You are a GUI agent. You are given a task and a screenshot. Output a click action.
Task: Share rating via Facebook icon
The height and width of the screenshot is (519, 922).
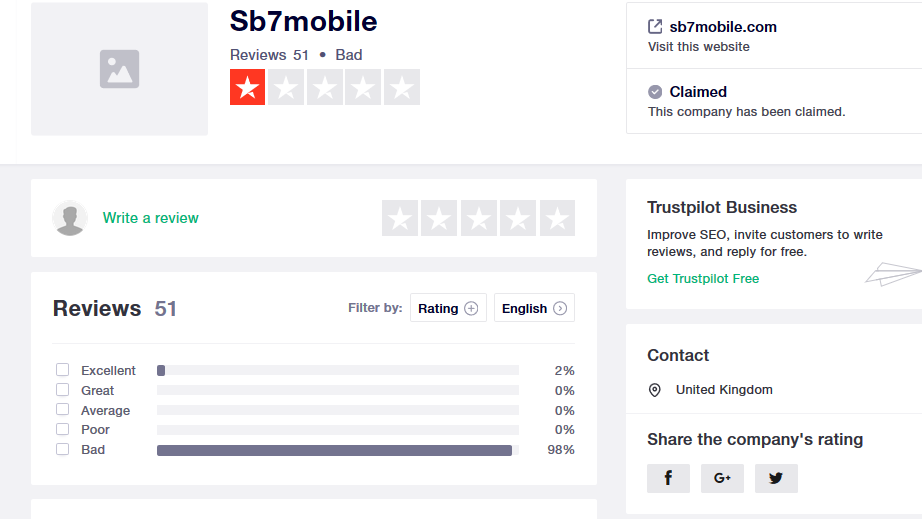[x=668, y=478]
